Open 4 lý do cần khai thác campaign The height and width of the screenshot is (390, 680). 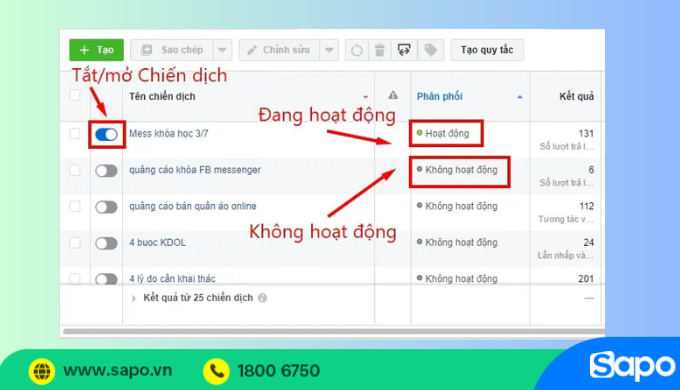coord(172,279)
